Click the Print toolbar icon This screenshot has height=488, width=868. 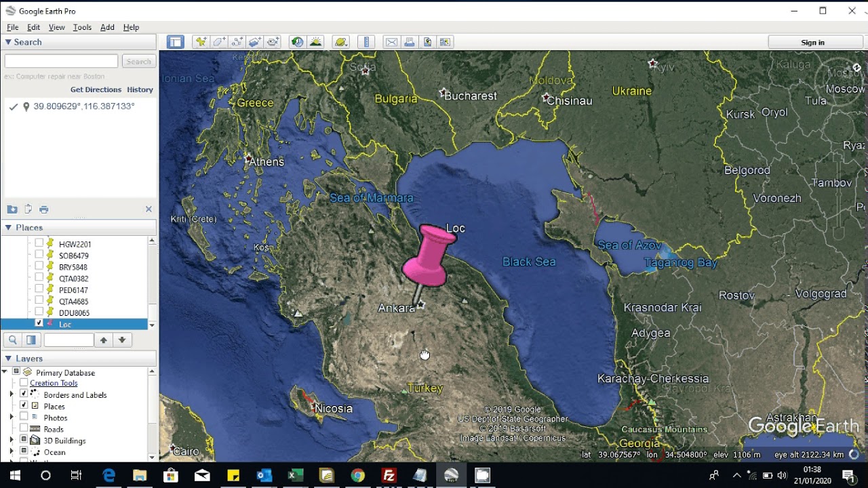point(410,42)
